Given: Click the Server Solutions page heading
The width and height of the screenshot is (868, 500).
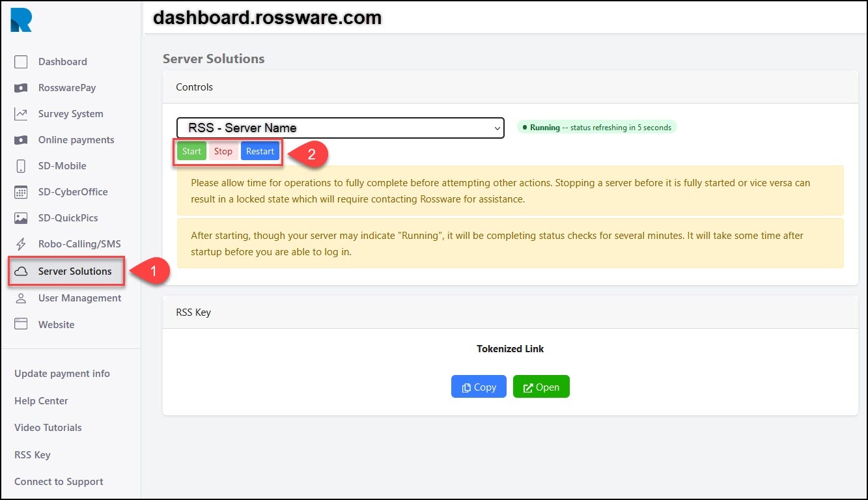Looking at the screenshot, I should click(x=214, y=59).
